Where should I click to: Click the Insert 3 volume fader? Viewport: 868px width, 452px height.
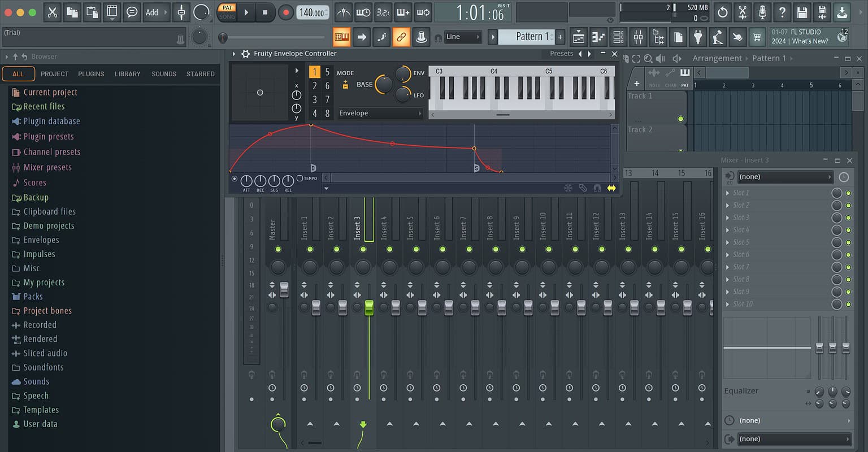click(x=369, y=308)
